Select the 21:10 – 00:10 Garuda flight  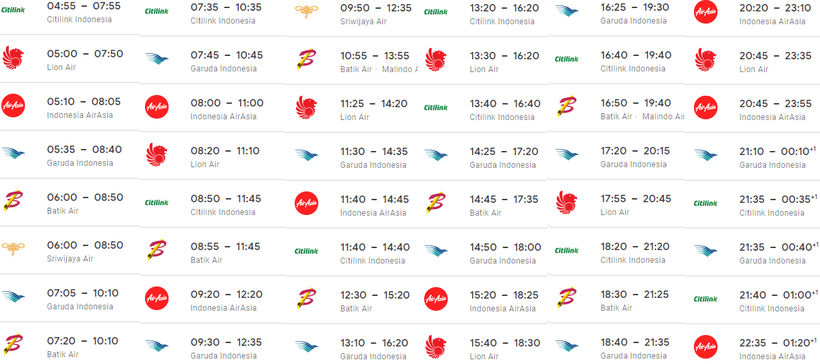[753, 157]
